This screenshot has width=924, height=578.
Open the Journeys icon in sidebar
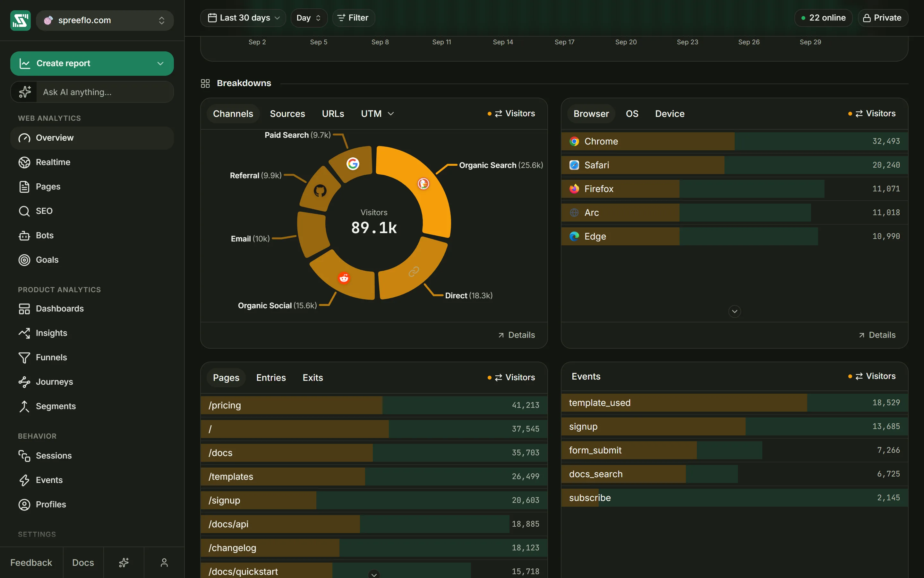24,382
